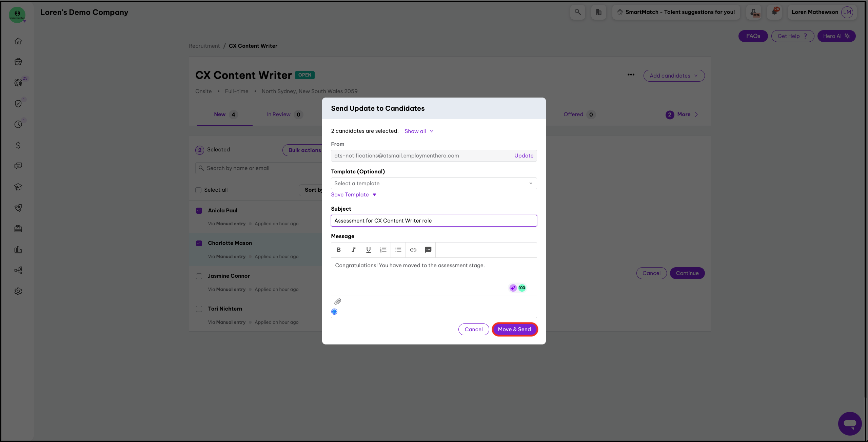Open the AI sparkle writing assistant icon

click(513, 288)
